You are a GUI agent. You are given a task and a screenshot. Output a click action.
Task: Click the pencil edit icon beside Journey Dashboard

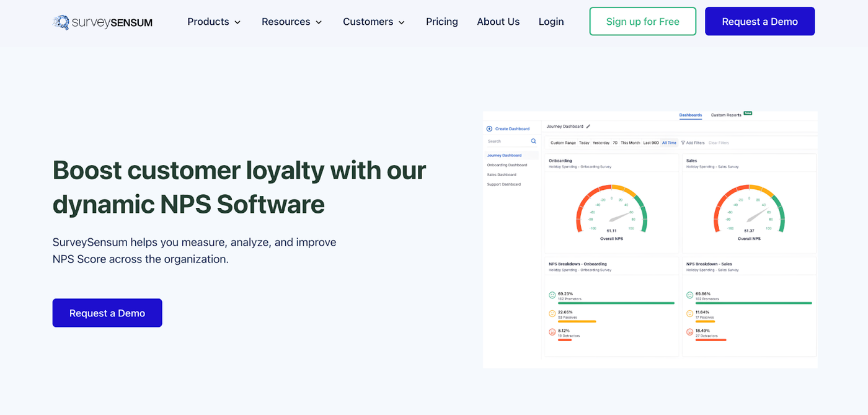click(x=588, y=127)
